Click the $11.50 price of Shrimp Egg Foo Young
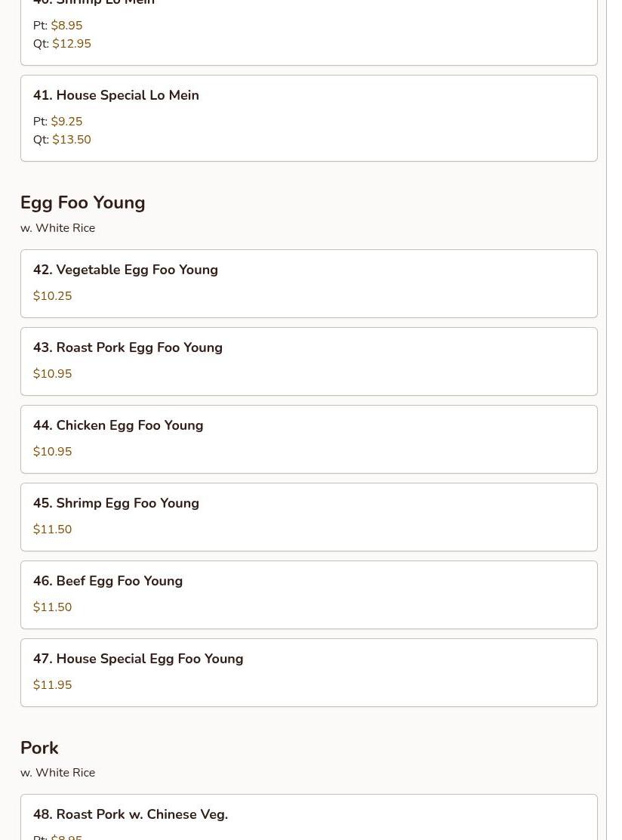The image size is (622, 840). (52, 530)
